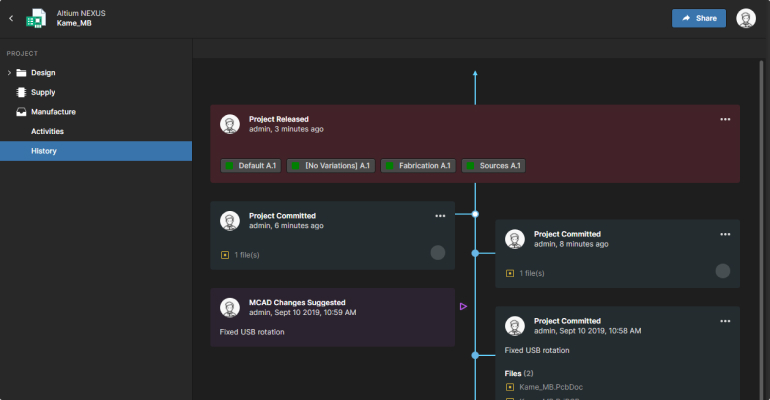Screen dimensions: 770x400
Task: Click the history panel vertical scrollbar
Action: click(762, 230)
